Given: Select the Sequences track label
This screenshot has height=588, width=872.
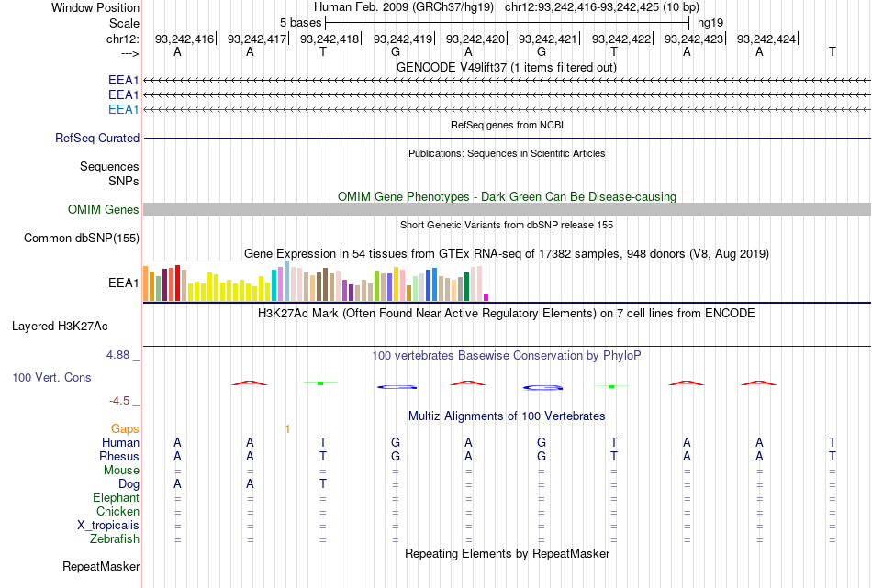Looking at the screenshot, I should pos(109,166).
